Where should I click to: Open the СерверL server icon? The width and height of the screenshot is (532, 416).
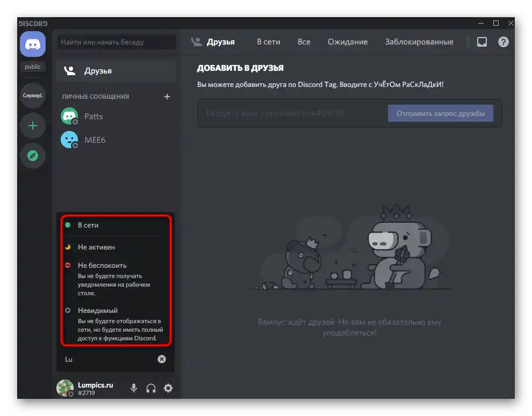click(x=33, y=95)
